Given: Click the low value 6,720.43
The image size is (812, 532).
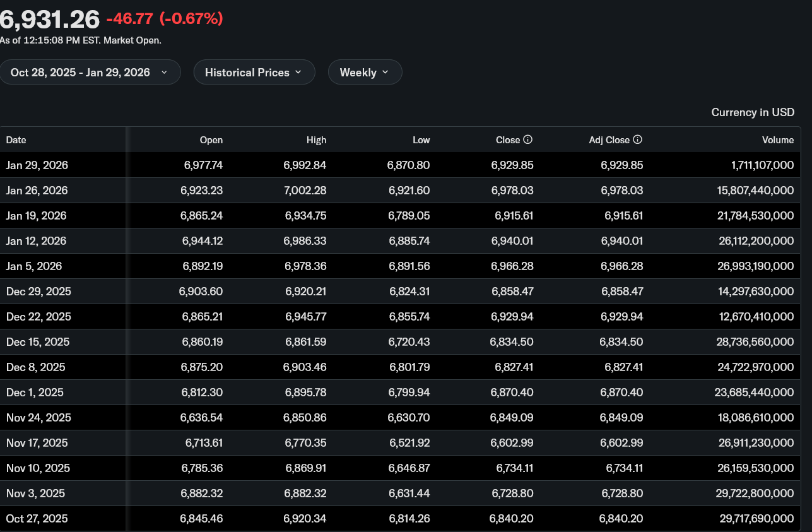Looking at the screenshot, I should click(x=409, y=342).
